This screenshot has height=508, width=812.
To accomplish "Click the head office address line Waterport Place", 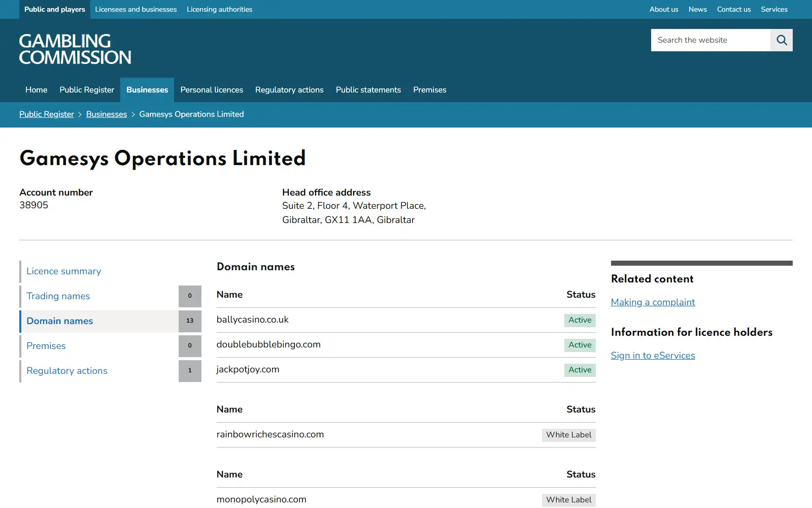I will [x=354, y=206].
